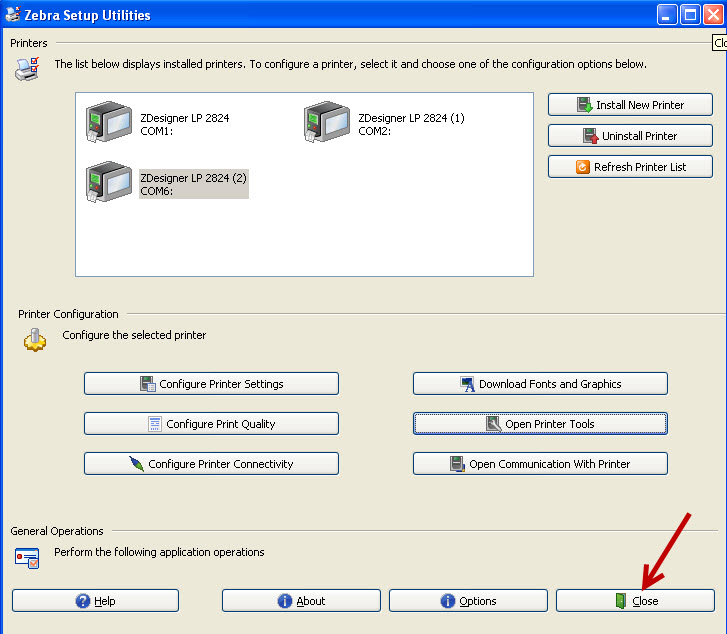This screenshot has width=727, height=634.
Task: Refresh the printer list
Action: pyautogui.click(x=630, y=167)
